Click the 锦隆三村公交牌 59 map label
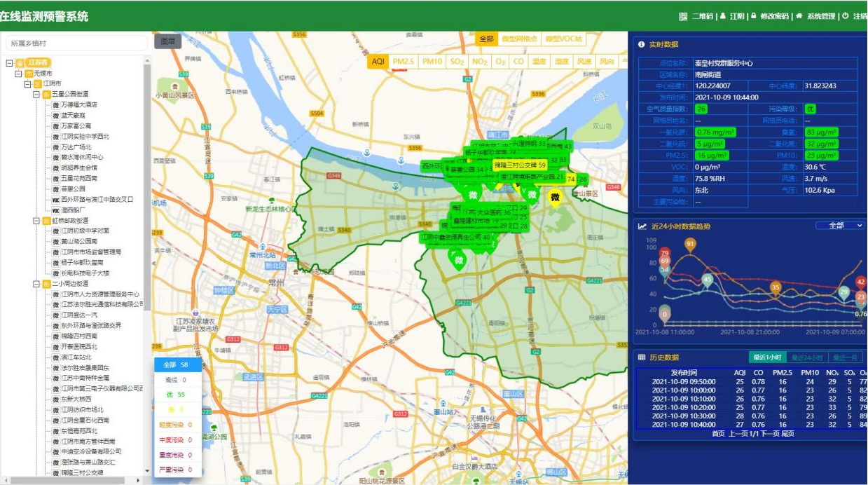 pyautogui.click(x=520, y=165)
